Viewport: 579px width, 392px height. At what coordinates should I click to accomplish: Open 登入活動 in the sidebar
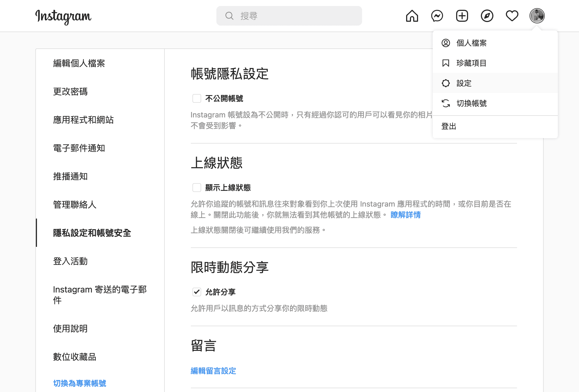coord(100,261)
